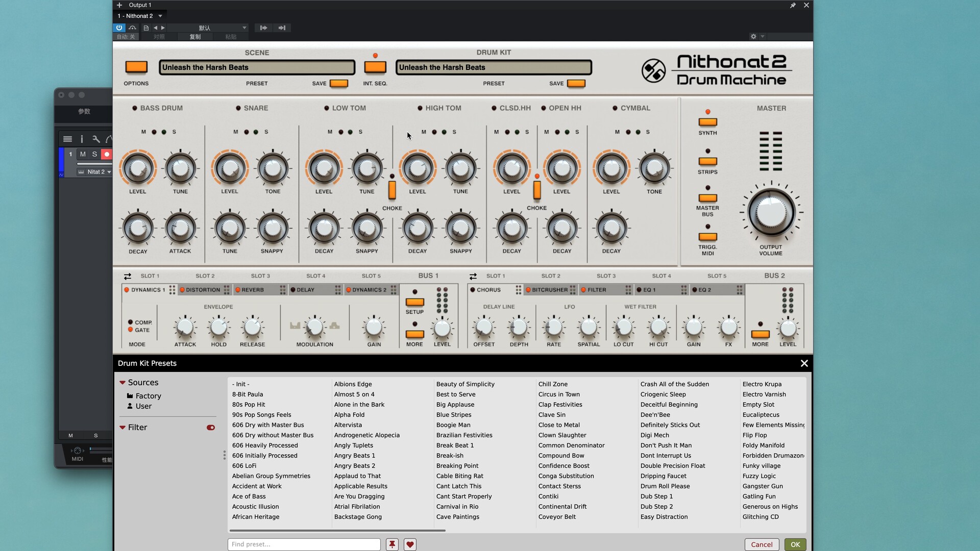Go to previous preset with left arrow

pyautogui.click(x=155, y=28)
